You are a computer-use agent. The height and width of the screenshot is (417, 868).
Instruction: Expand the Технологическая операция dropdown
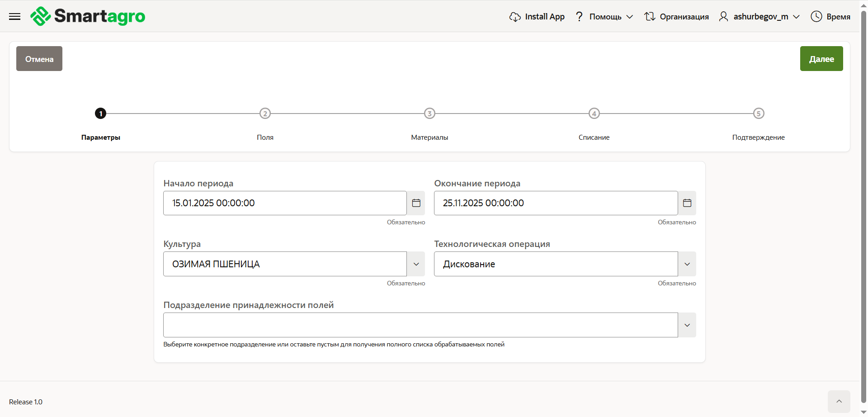point(687,264)
